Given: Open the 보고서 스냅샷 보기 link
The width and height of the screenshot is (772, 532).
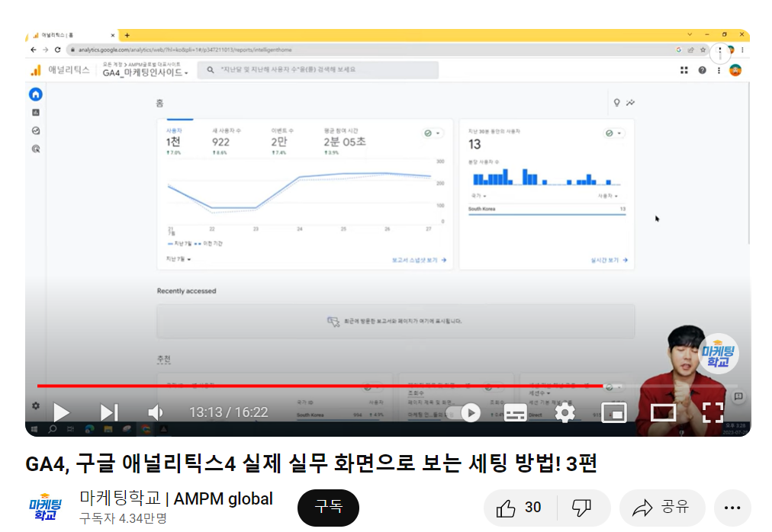Looking at the screenshot, I should (419, 260).
